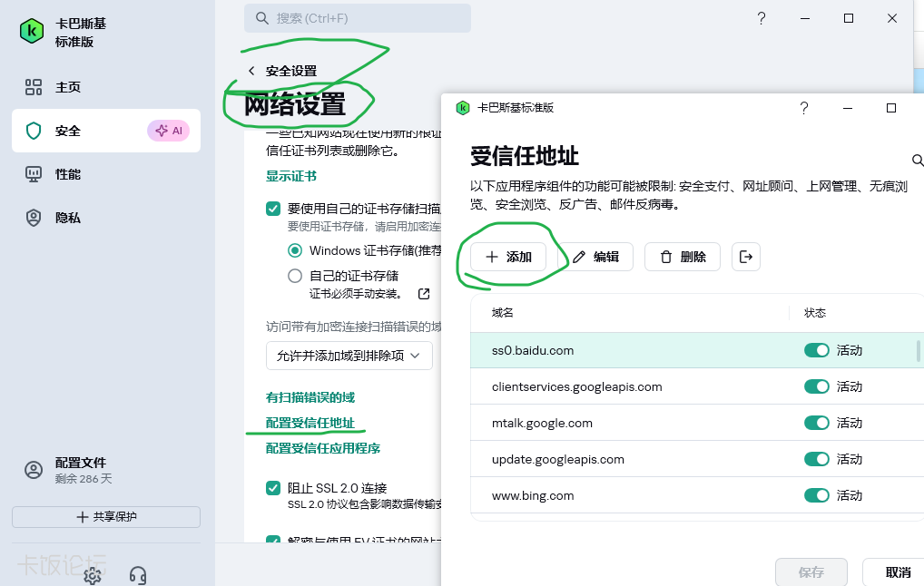
Task: Click the 编辑 button
Action: pos(595,257)
